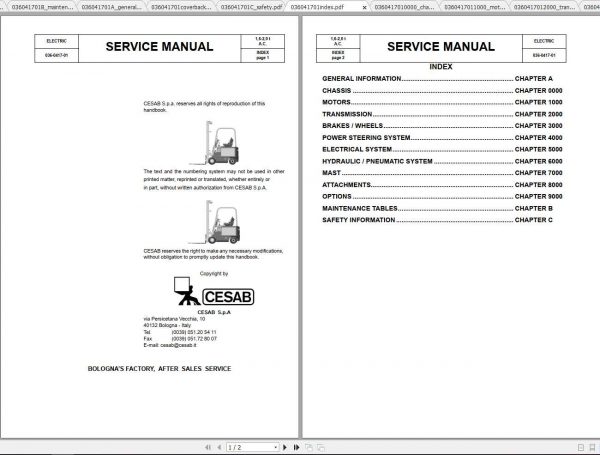The width and height of the screenshot is (600, 455).
Task: Click the MAINTENANCE TABLES index entry
Action: coord(437,208)
